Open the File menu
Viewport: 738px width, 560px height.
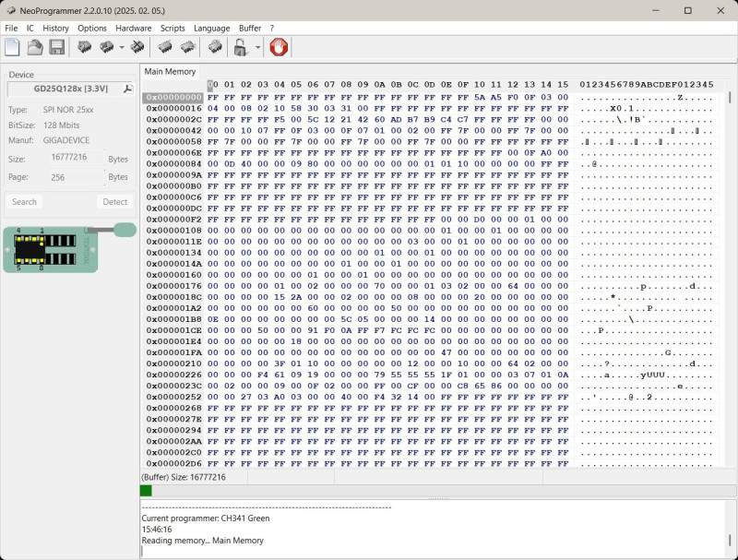click(x=11, y=29)
